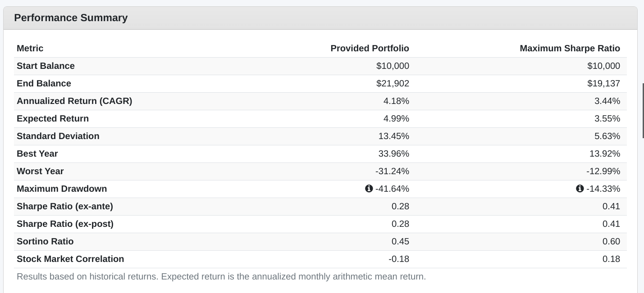644x293 pixels.
Task: Click the Metric column header
Action: pos(30,48)
